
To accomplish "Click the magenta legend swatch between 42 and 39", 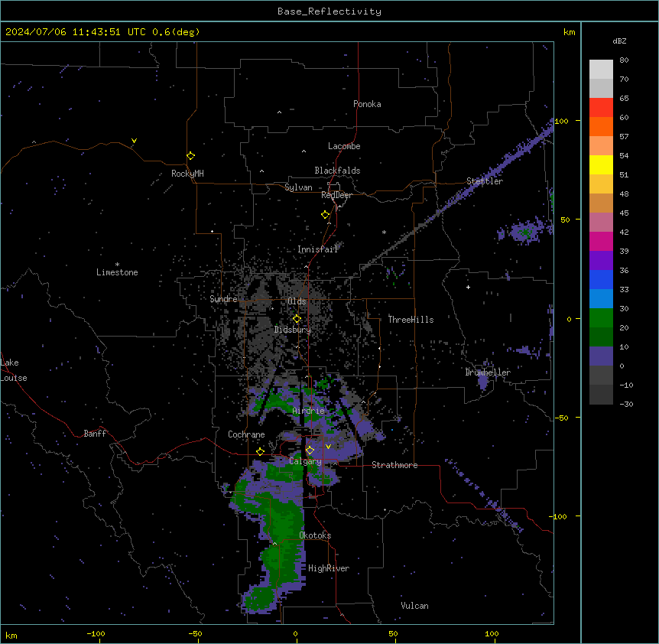I will [601, 241].
